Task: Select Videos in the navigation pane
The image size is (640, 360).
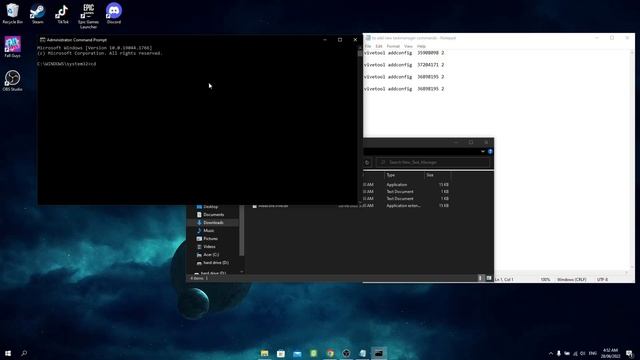Action: [209, 247]
